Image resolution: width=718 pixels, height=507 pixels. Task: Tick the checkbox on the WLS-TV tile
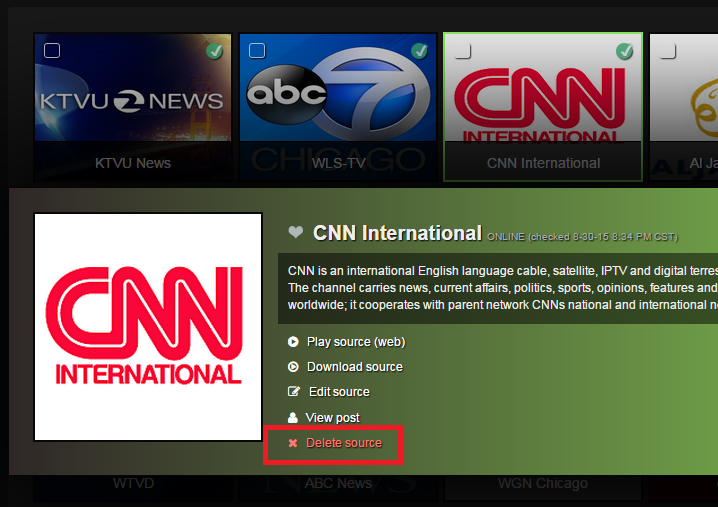coord(257,50)
